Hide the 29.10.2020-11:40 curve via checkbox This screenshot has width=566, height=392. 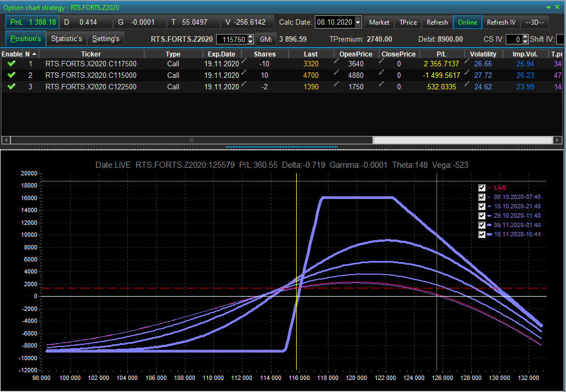click(482, 215)
